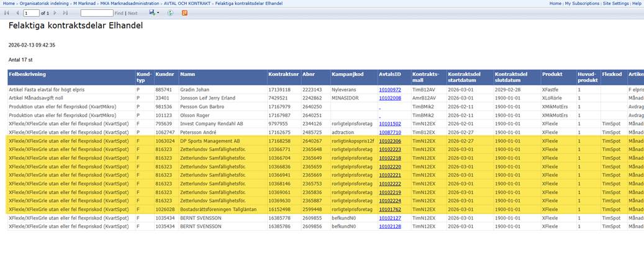This screenshot has height=265, width=644.
Task: Open MKA Marknadsadministration breadcrumb link
Action: (x=129, y=4)
